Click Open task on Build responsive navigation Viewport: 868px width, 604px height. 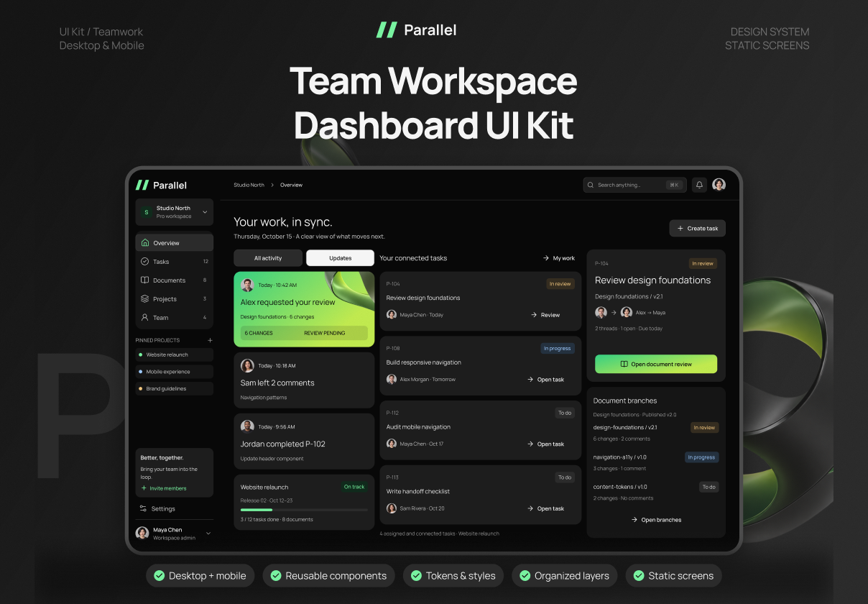545,380
